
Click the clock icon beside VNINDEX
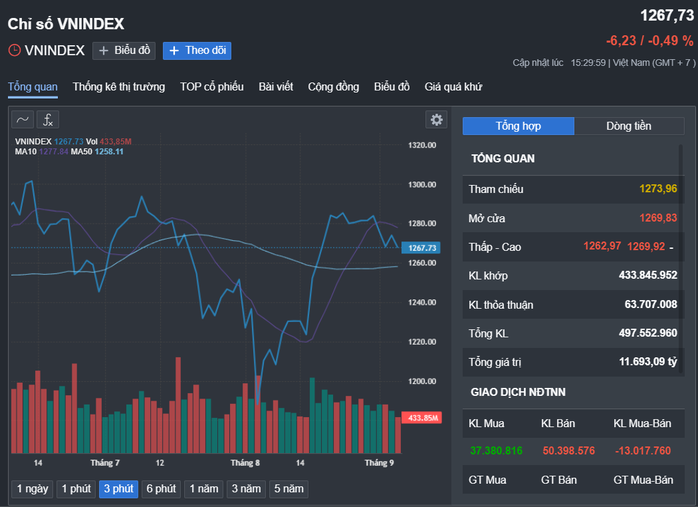14,50
